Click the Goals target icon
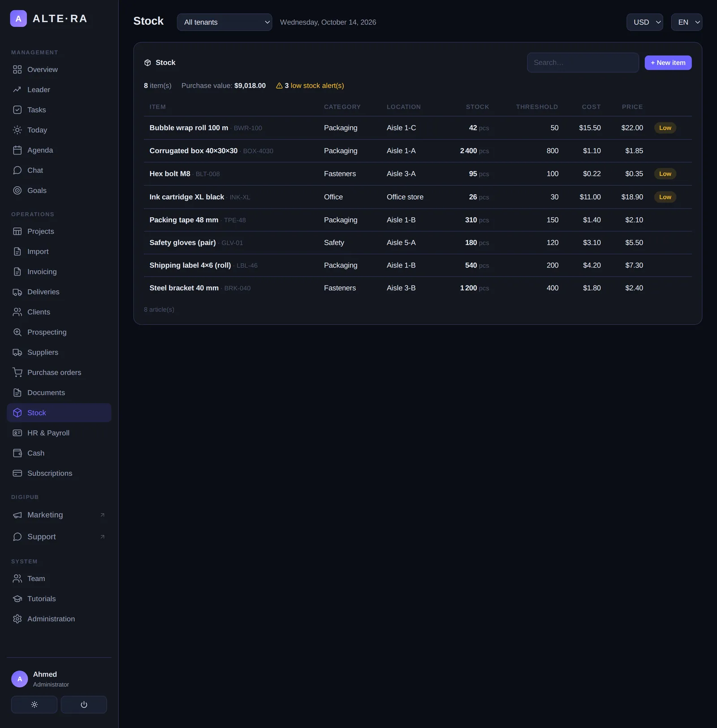Image resolution: width=717 pixels, height=728 pixels. point(17,190)
